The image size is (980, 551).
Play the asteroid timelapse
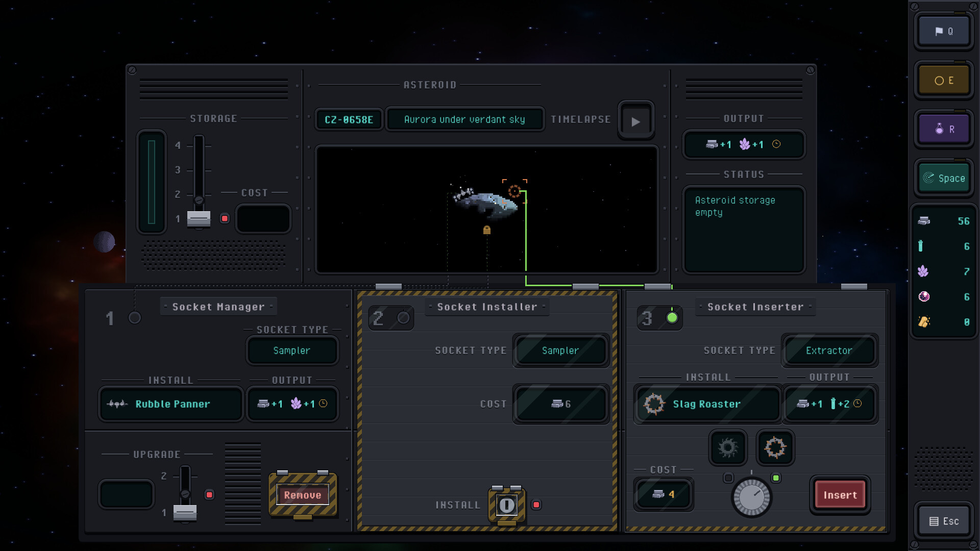tap(635, 121)
